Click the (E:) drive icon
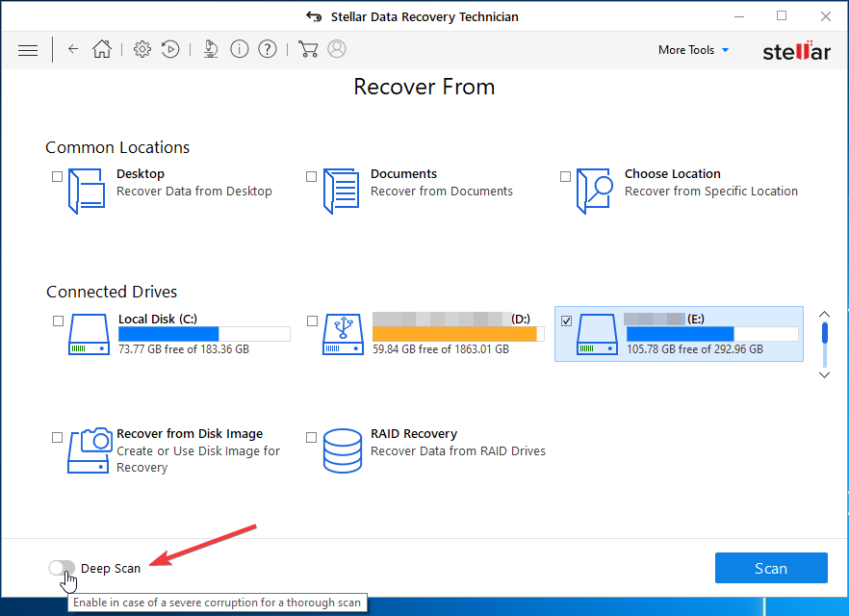 [597, 335]
